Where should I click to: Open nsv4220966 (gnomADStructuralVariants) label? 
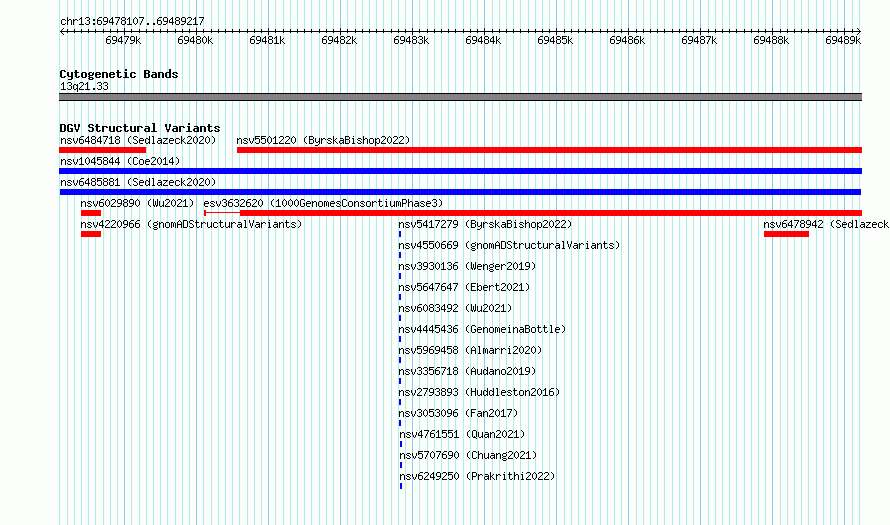pos(191,224)
